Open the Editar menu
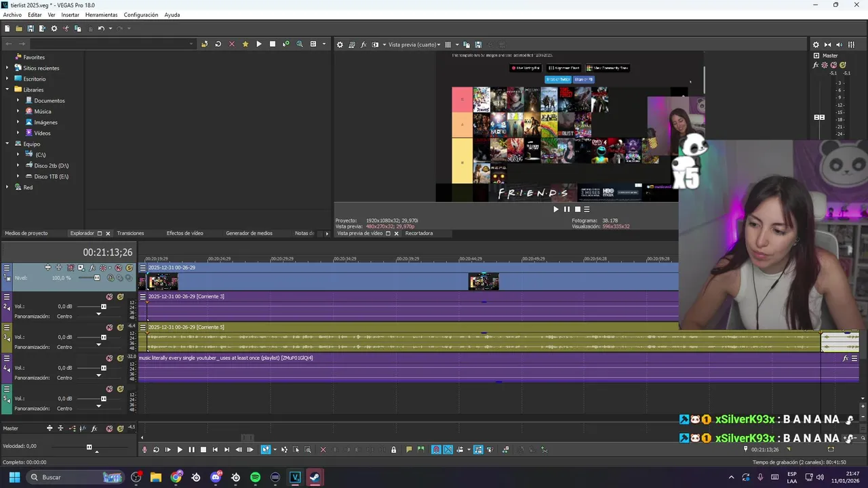The image size is (868, 488). tap(35, 15)
